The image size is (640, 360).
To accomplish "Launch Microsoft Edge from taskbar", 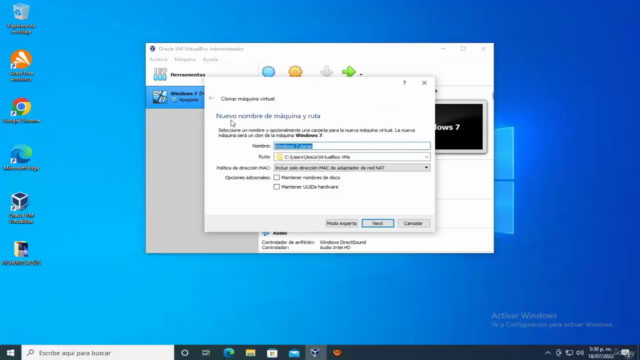I will coord(229,353).
